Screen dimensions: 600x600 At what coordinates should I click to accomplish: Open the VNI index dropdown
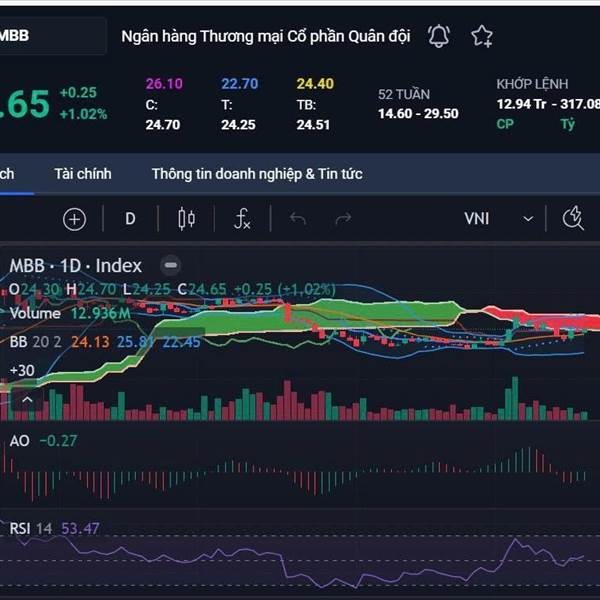pos(499,219)
